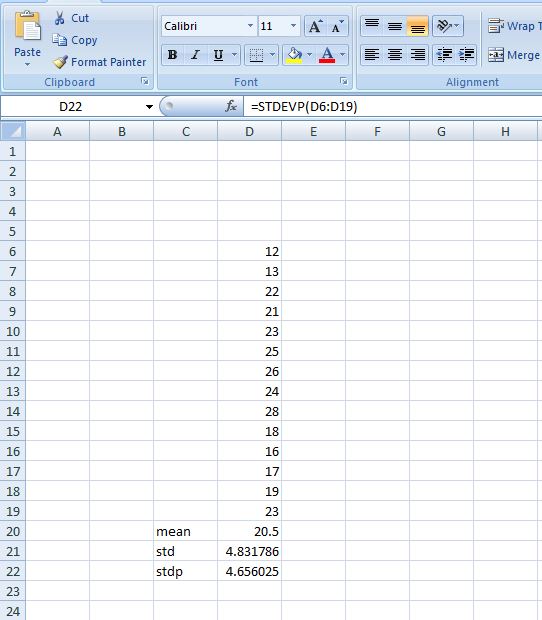542x620 pixels.
Task: Open borders dropdown arrow
Action: pyautogui.click(x=272, y=55)
